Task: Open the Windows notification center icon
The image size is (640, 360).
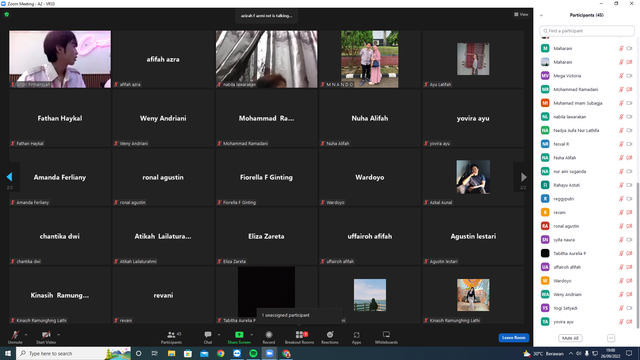Action: [x=629, y=353]
